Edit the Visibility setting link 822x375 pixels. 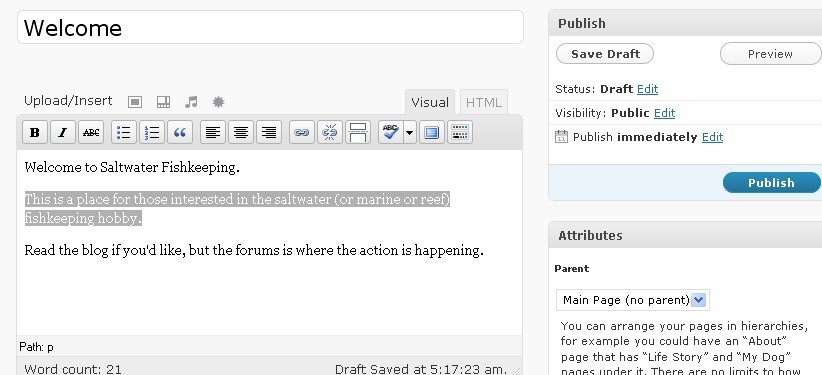pos(664,113)
